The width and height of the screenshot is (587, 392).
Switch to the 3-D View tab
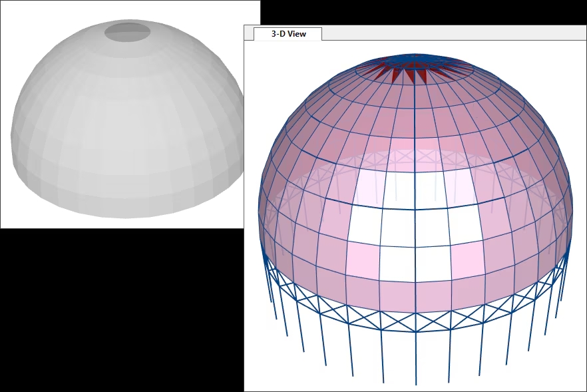pyautogui.click(x=288, y=34)
